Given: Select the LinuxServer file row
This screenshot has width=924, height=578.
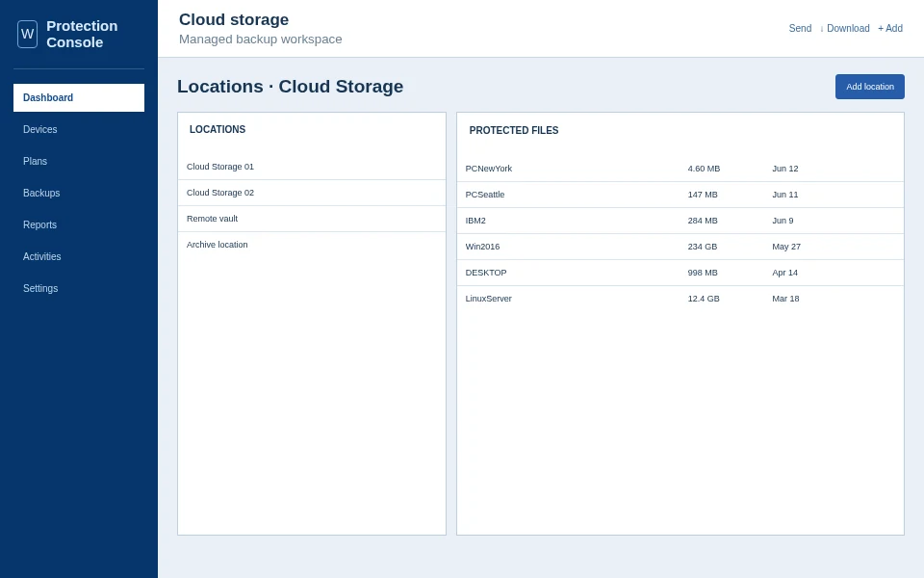Looking at the screenshot, I should pyautogui.click(x=680, y=299).
